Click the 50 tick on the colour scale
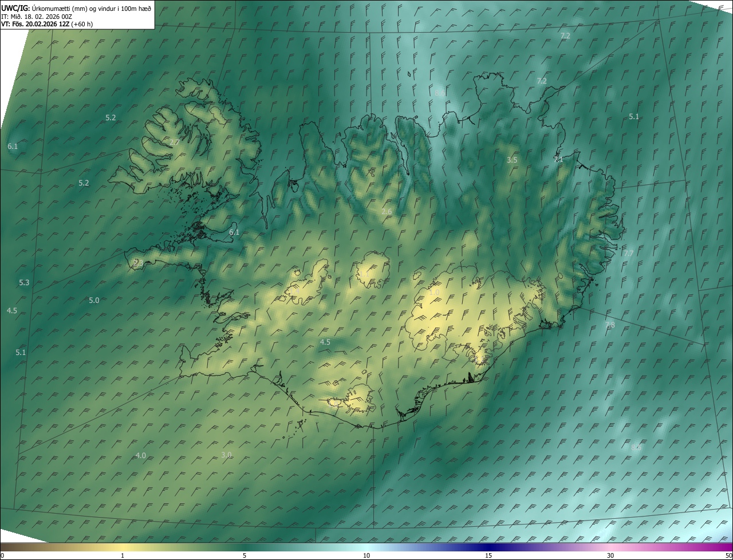 tap(728, 555)
